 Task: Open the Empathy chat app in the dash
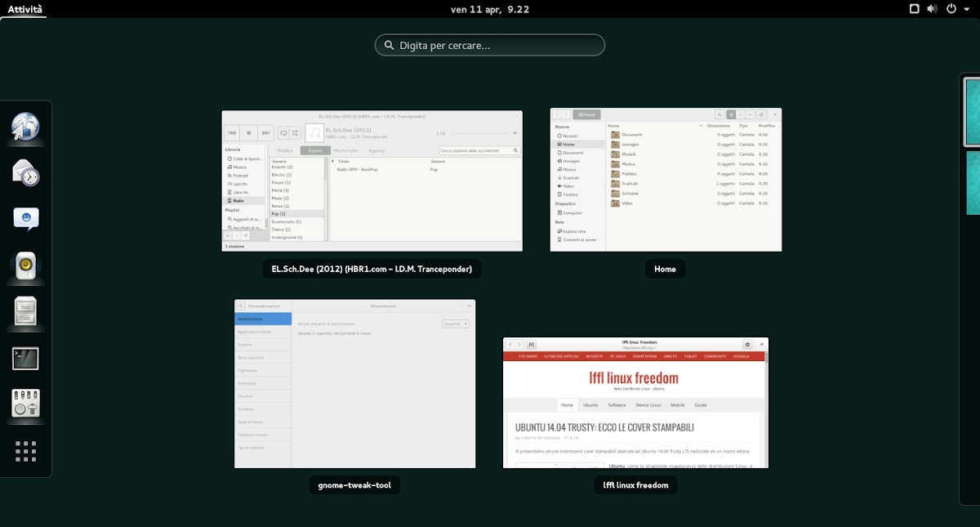[25, 219]
